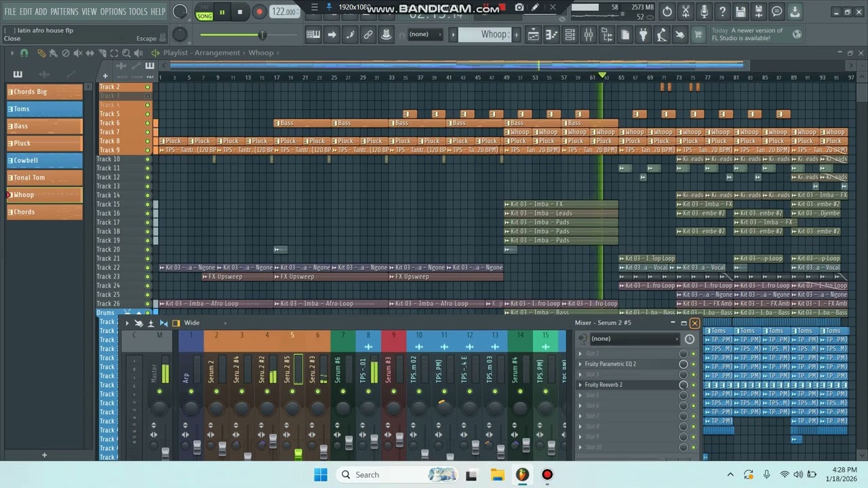Open the typing keyboard to piano icon
Image resolution: width=868 pixels, height=488 pixels.
coord(313,35)
